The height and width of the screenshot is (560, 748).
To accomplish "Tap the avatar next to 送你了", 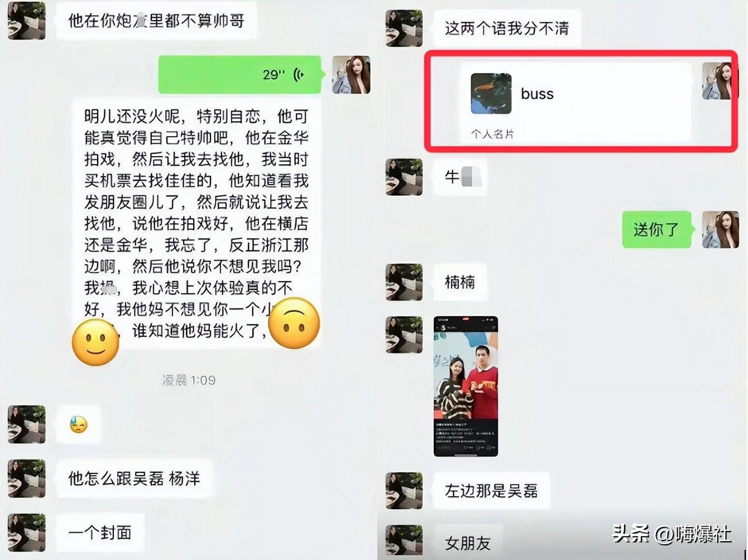I will click(x=720, y=229).
